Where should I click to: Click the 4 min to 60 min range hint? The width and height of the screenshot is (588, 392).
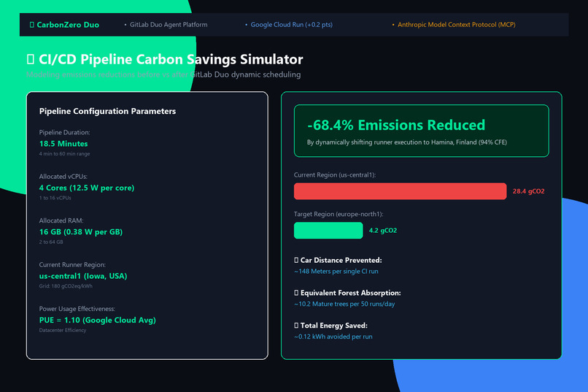(x=64, y=154)
